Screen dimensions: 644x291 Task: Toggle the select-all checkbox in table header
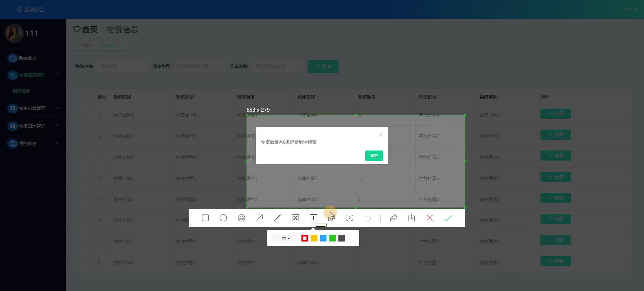click(85, 97)
